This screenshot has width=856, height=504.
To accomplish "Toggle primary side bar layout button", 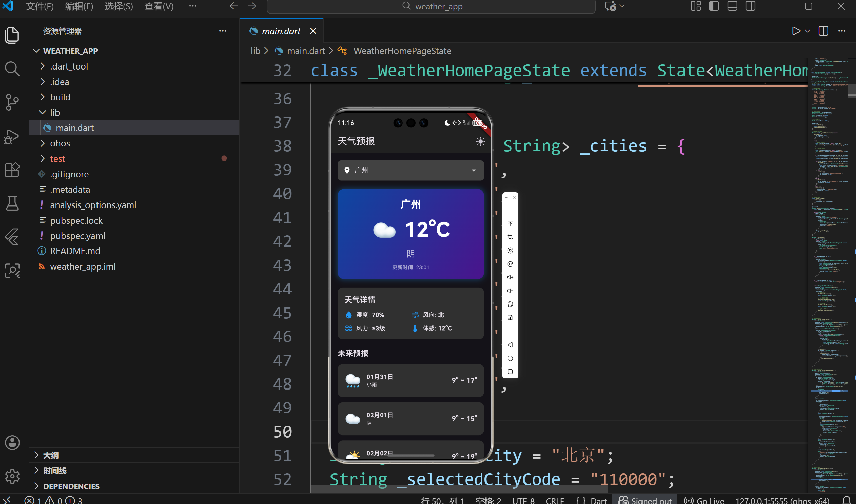I will pos(714,6).
